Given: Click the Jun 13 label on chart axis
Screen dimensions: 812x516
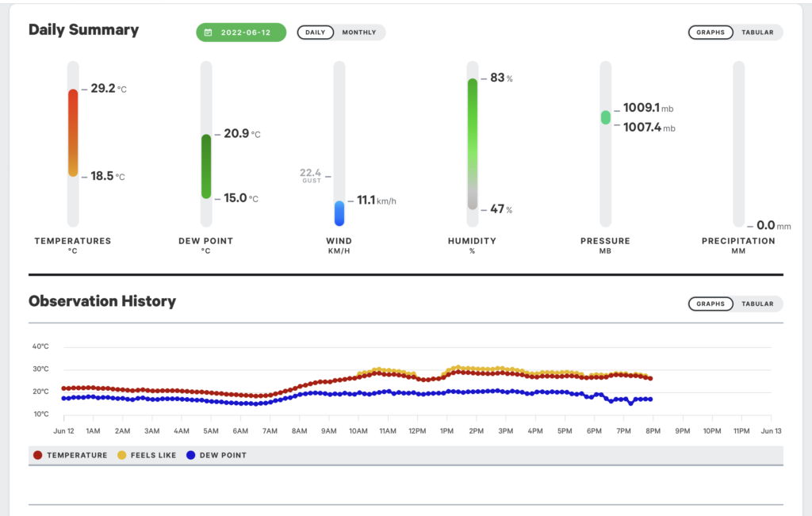Looking at the screenshot, I should (x=771, y=430).
